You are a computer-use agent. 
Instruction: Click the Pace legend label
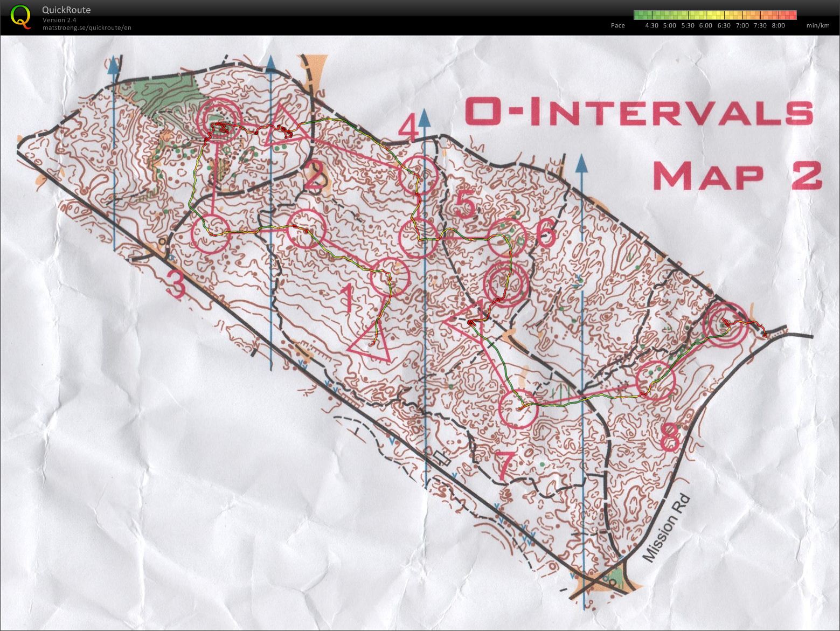[x=618, y=25]
